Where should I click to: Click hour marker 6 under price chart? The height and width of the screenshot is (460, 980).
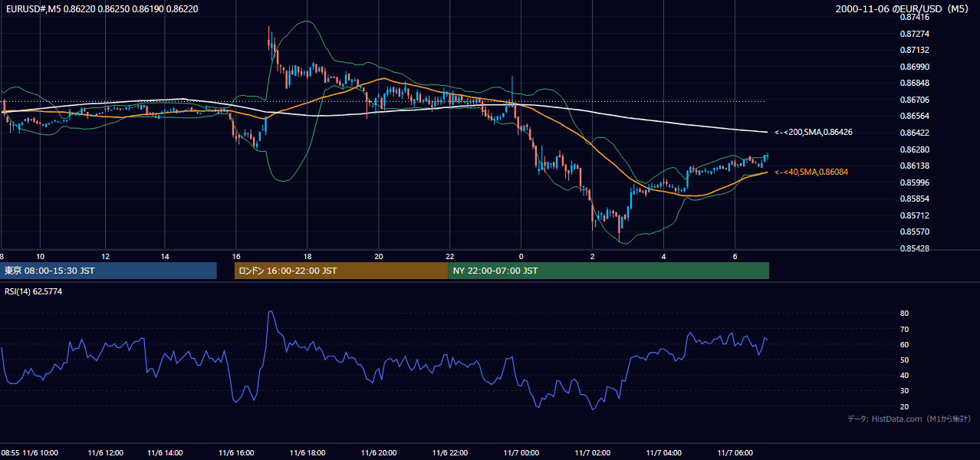[735, 256]
